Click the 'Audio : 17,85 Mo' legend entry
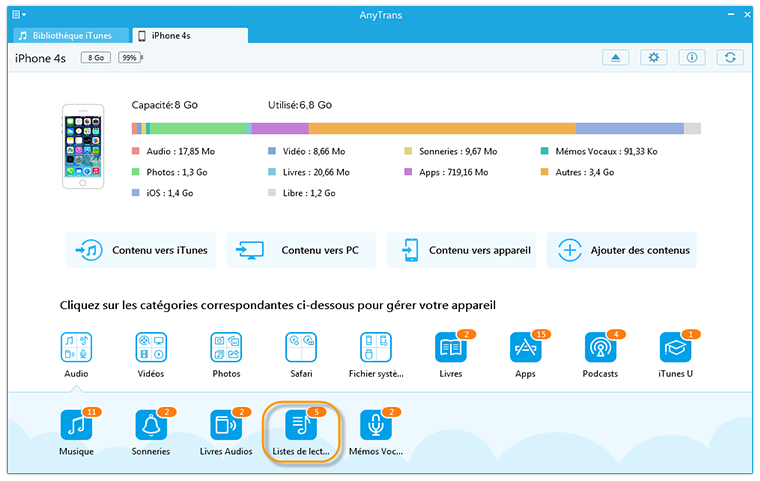 (174, 151)
